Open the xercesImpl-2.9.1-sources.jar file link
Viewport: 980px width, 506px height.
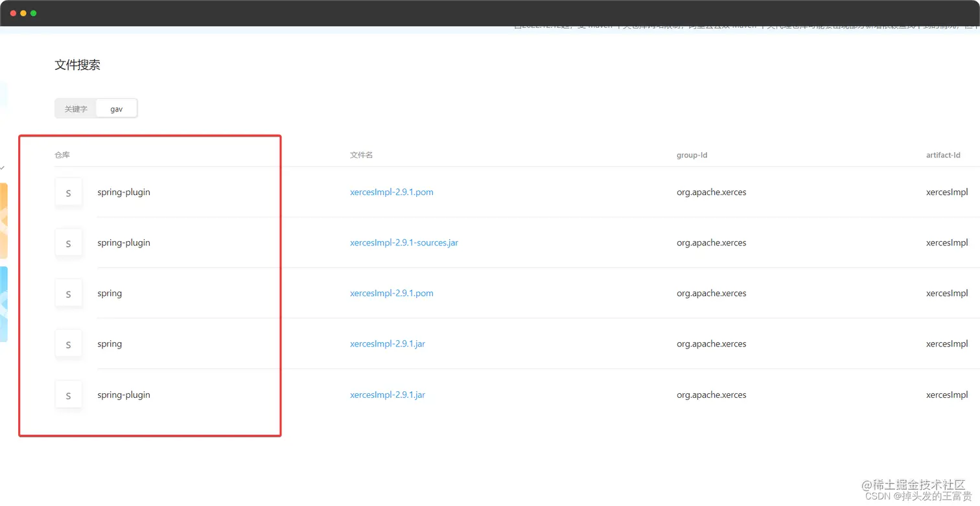click(404, 243)
